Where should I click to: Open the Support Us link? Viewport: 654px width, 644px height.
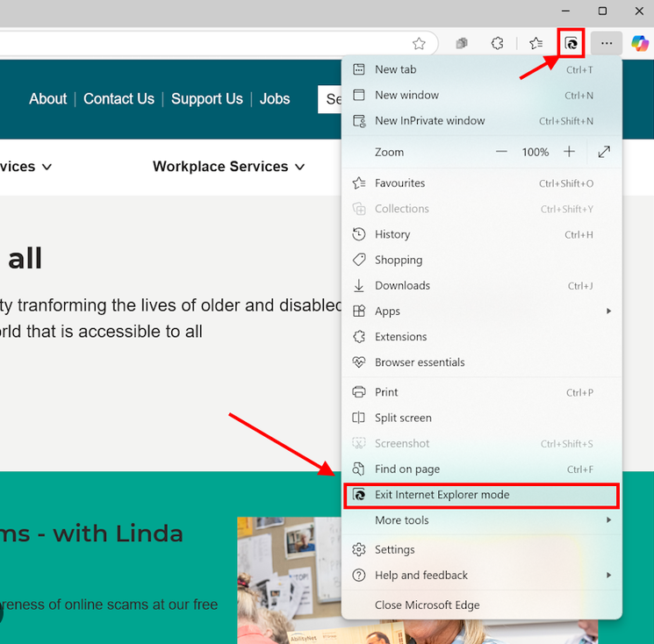(207, 99)
